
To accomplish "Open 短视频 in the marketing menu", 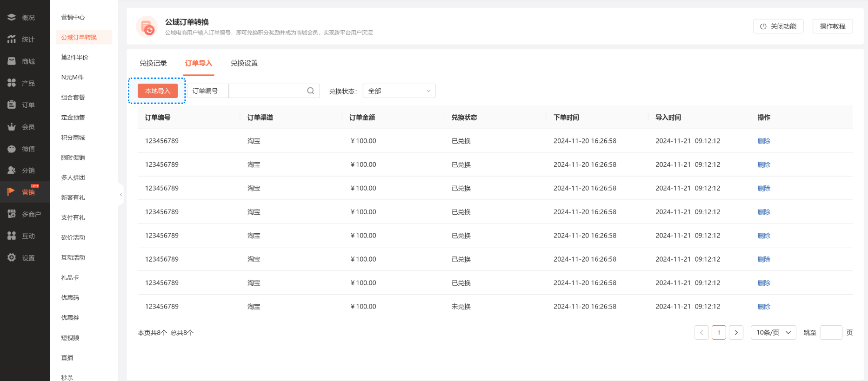I will 70,338.
